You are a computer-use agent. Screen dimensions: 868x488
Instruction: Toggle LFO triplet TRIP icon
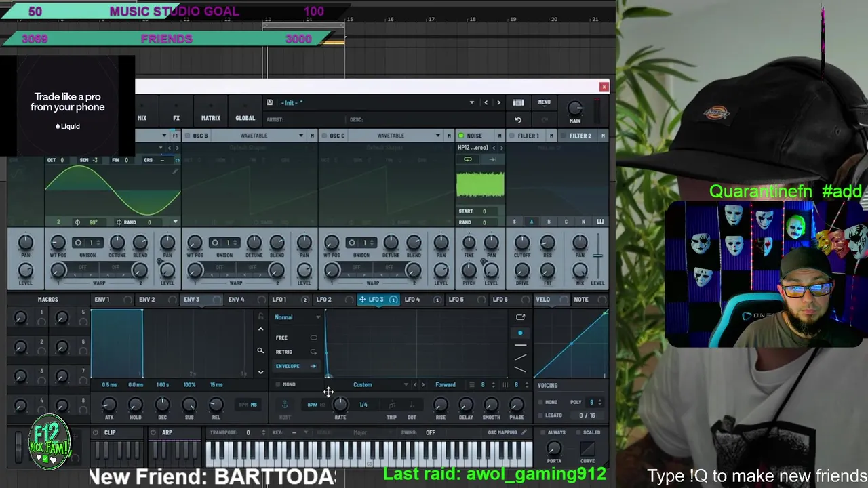(391, 405)
